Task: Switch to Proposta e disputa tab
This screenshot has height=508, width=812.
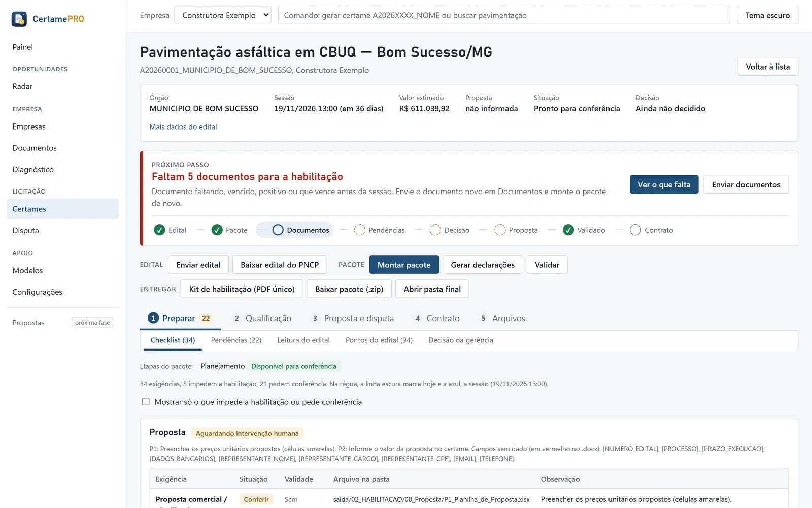Action: [352, 319]
